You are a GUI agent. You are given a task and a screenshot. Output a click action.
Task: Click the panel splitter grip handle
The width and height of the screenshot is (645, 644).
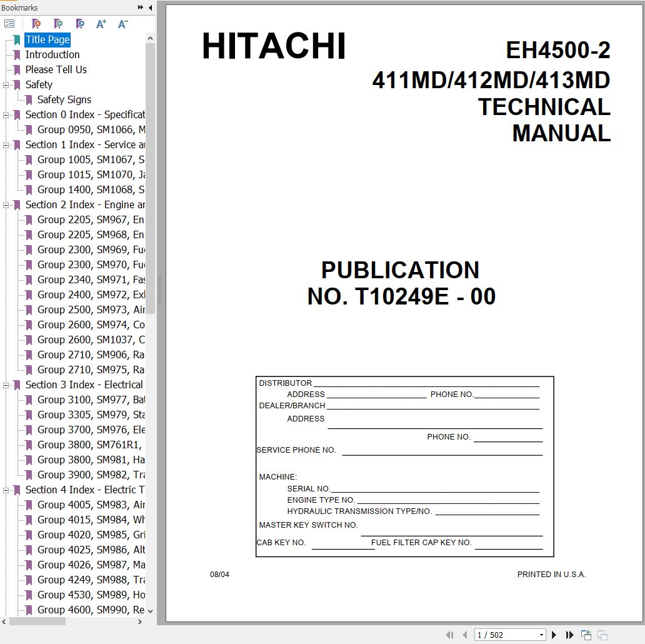pyautogui.click(x=159, y=289)
